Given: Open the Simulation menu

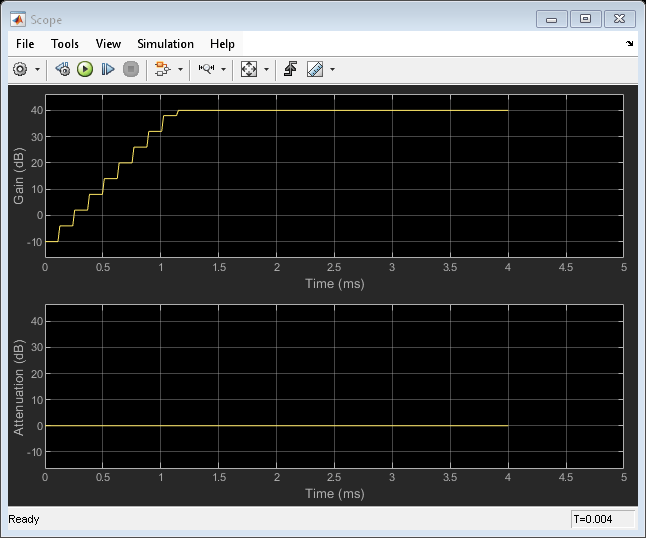Looking at the screenshot, I should (x=165, y=44).
